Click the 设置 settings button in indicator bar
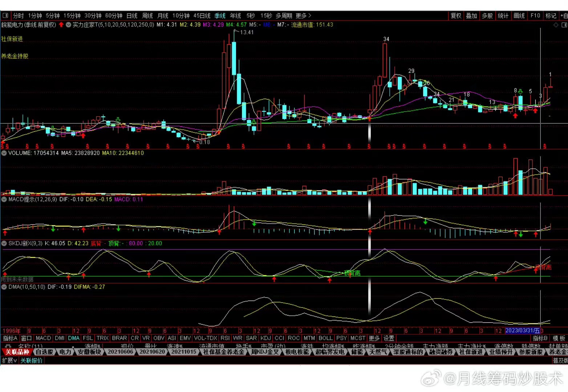 tap(389, 338)
